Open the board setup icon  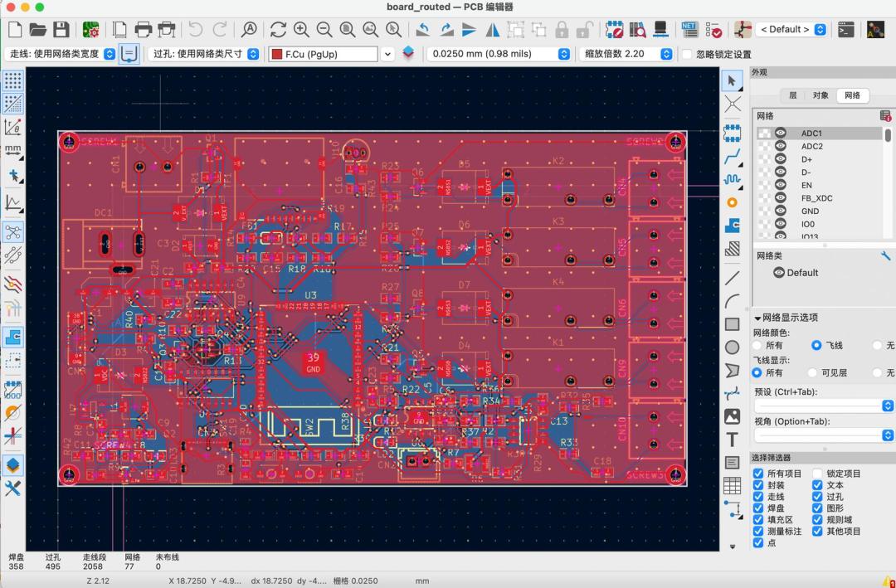pyautogui.click(x=91, y=29)
